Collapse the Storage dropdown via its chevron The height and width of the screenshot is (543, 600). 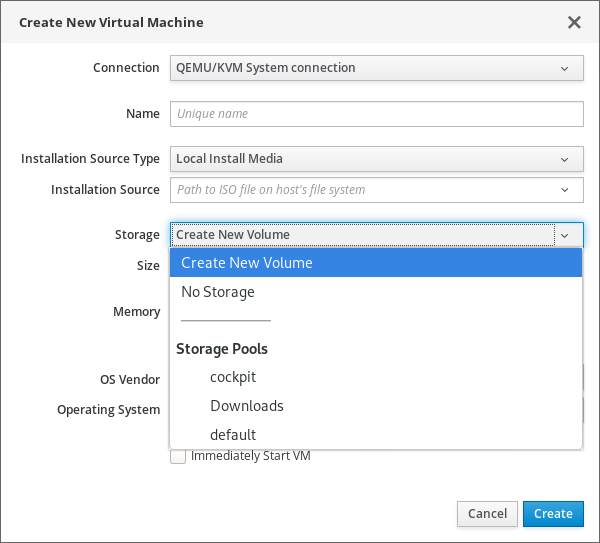tap(565, 235)
